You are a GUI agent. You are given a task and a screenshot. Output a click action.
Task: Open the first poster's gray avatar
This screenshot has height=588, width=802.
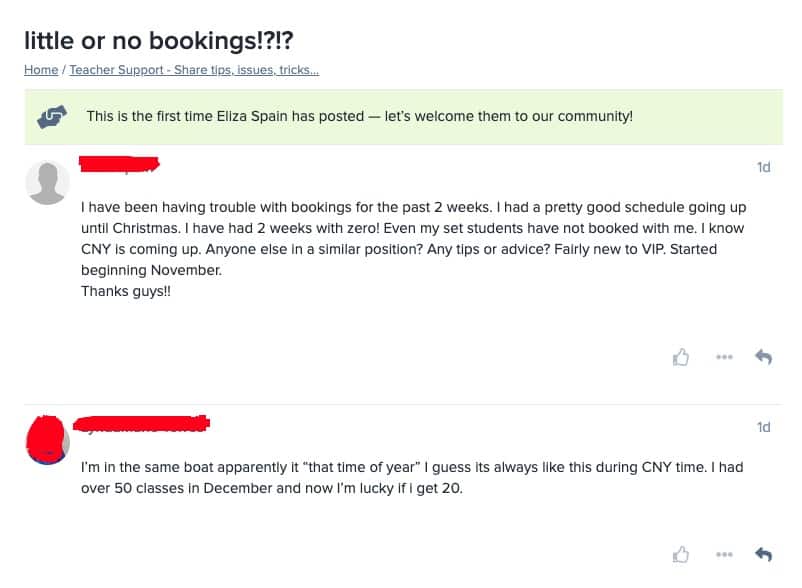click(48, 183)
